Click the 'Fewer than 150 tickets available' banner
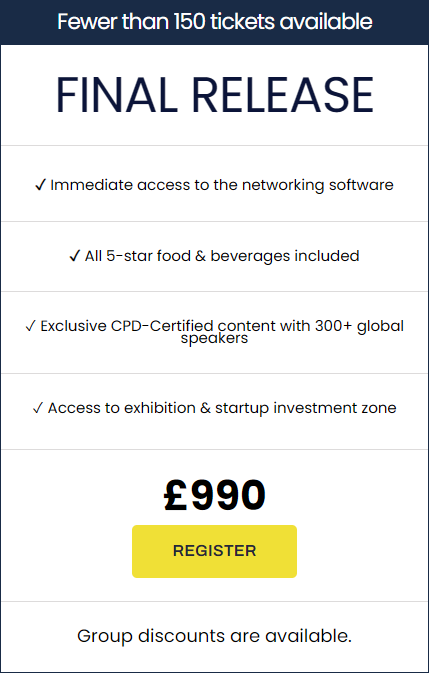The height and width of the screenshot is (673, 429). click(x=214, y=22)
